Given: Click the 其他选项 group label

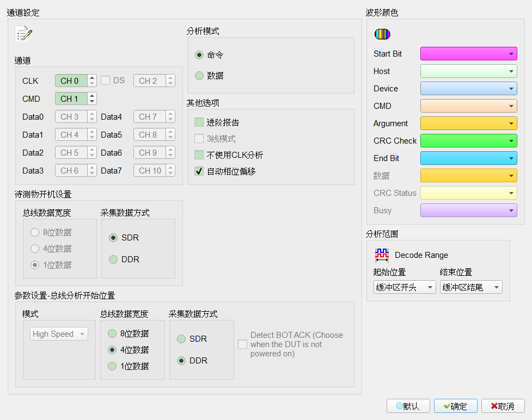Looking at the screenshot, I should (x=203, y=103).
